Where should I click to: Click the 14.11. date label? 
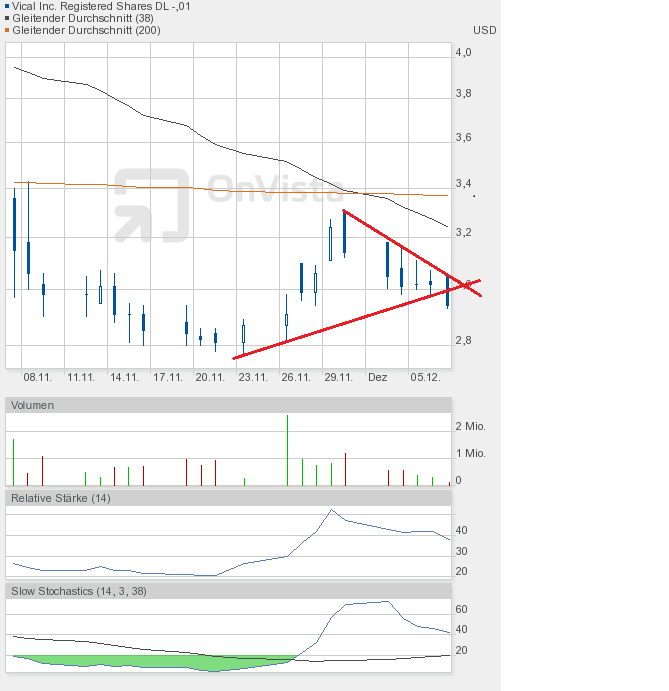124,377
